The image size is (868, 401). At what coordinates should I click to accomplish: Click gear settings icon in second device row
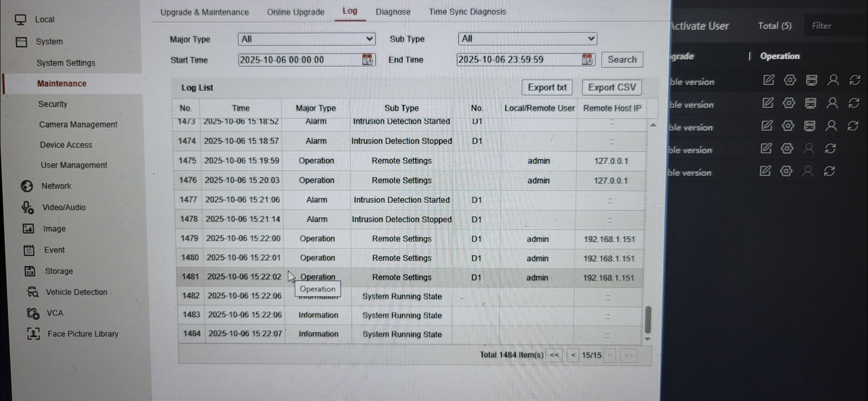click(x=789, y=103)
